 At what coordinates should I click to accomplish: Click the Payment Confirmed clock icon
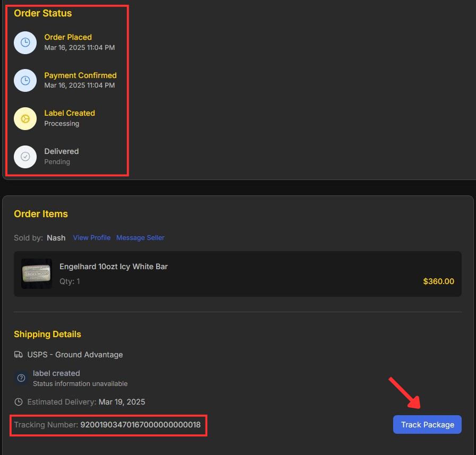pos(25,80)
